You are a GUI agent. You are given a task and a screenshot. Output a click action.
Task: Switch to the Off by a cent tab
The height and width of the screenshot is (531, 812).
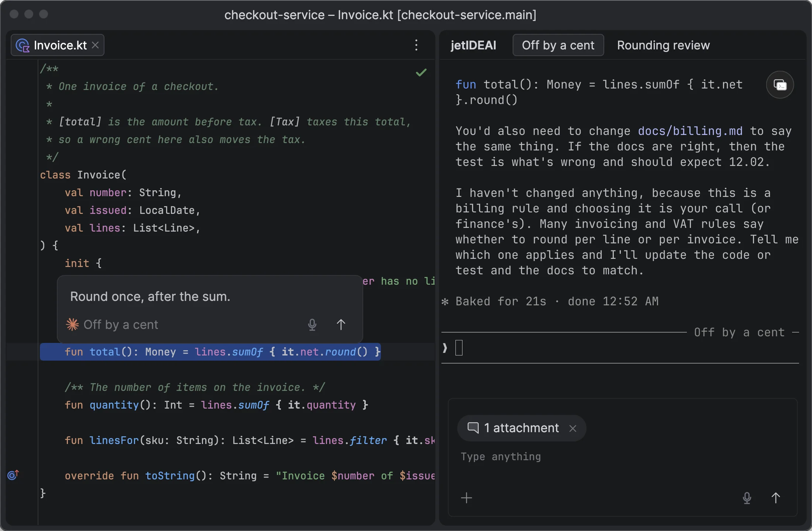[558, 45]
